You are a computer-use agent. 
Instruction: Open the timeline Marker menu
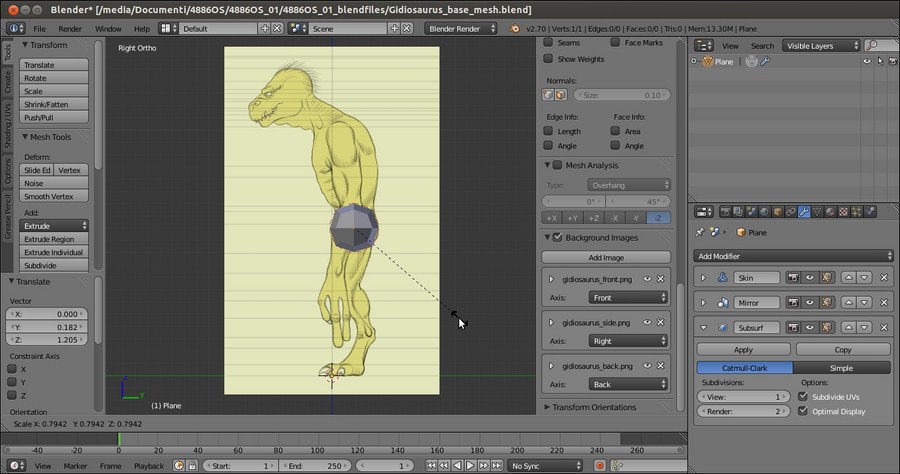(x=75, y=465)
